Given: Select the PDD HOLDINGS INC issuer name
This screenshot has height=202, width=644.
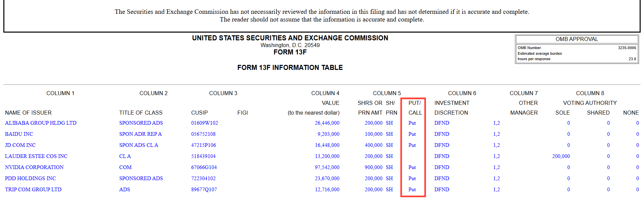Looking at the screenshot, I should 31,178.
